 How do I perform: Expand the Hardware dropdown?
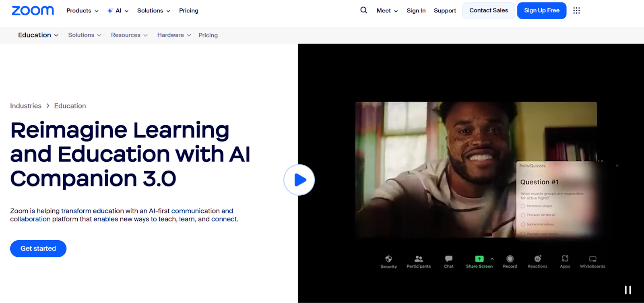tap(174, 35)
